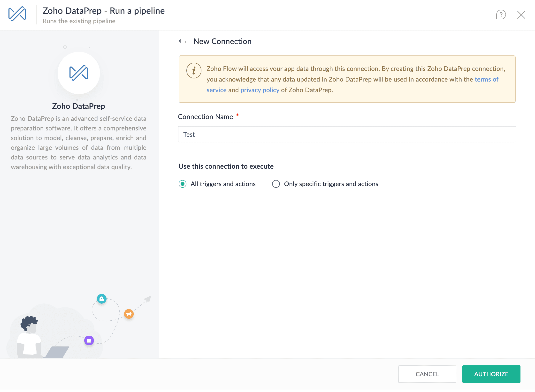
Task: Close the Run a pipeline dialog
Action: point(521,15)
